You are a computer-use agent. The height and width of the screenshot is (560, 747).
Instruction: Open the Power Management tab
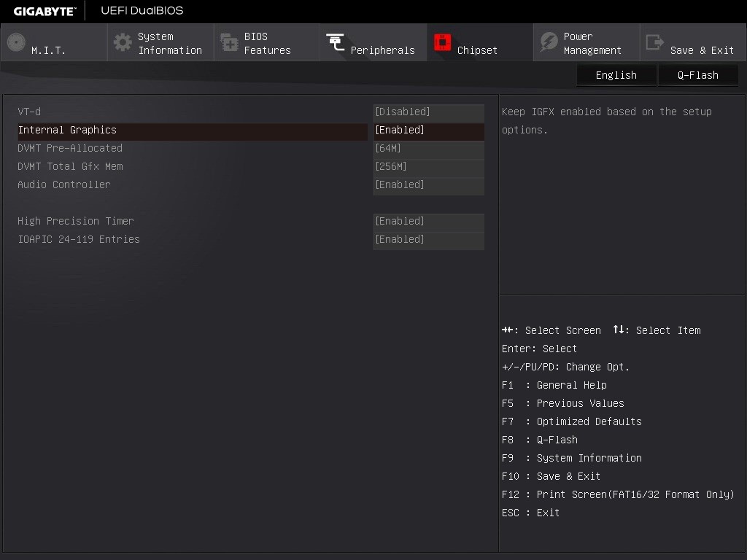[587, 42]
